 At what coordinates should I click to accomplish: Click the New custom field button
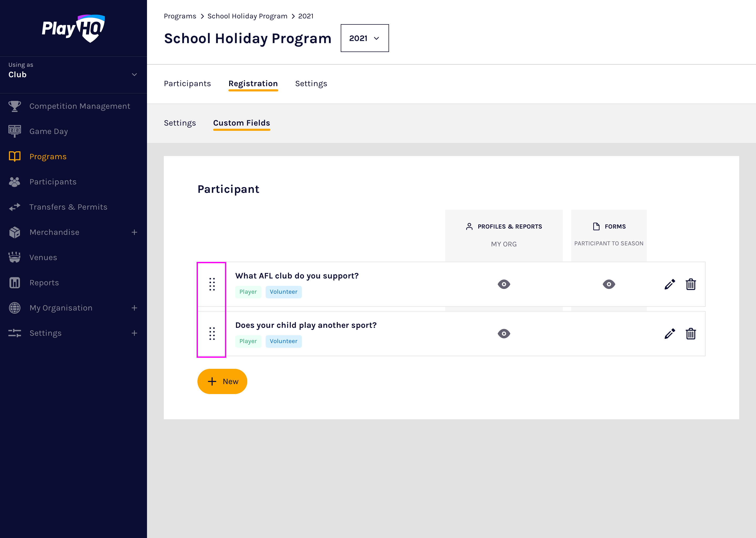click(x=222, y=381)
